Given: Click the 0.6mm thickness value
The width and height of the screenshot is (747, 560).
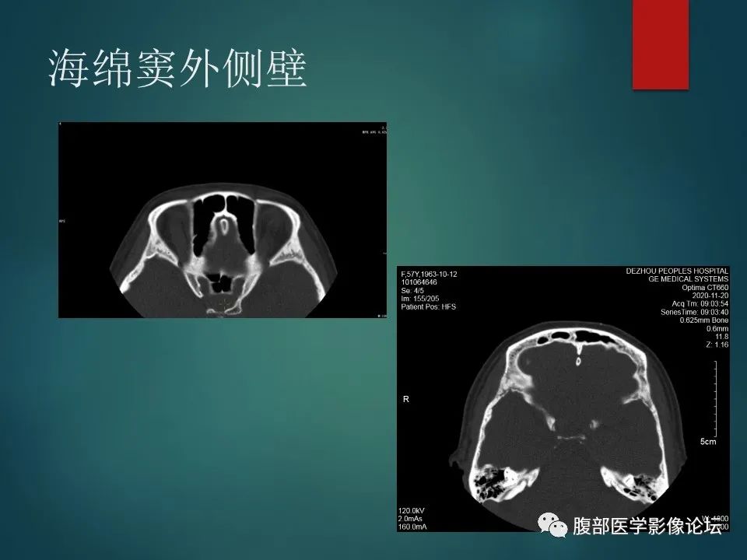Looking at the screenshot, I should 717,328.
